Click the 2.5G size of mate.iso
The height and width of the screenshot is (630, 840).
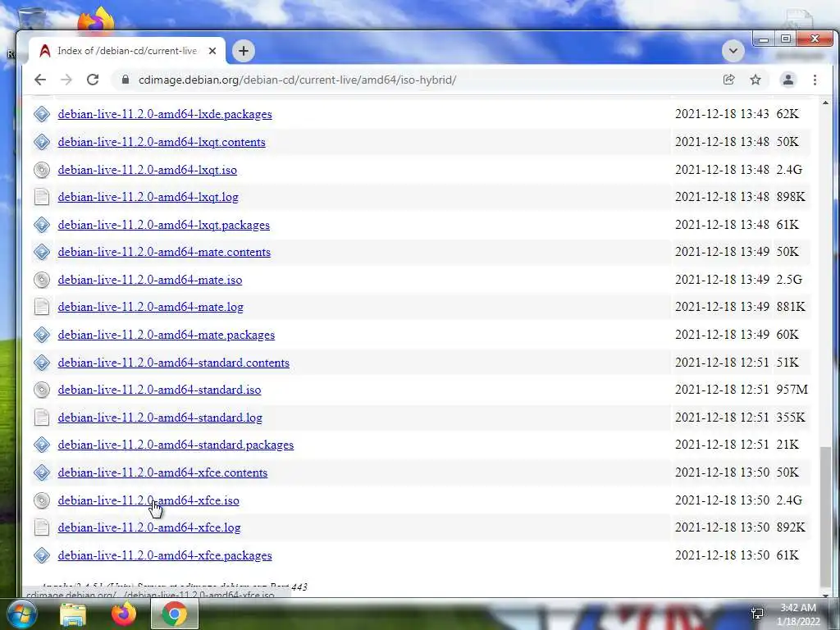[x=789, y=279]
